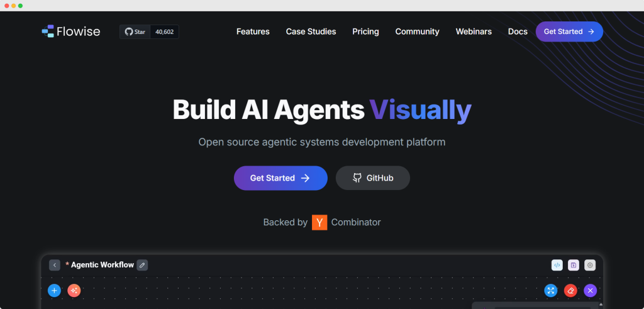This screenshot has height=309, width=644.
Task: Click the Agentic Workflow title
Action: (x=103, y=265)
